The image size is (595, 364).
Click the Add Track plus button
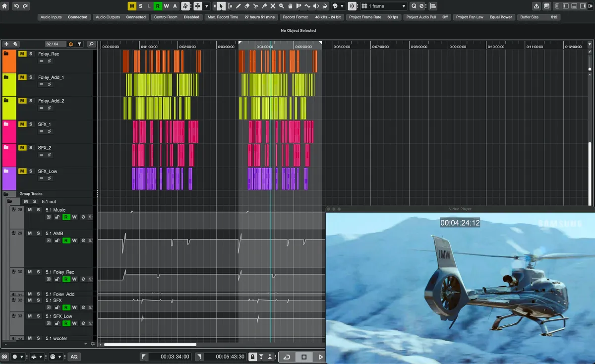7,44
